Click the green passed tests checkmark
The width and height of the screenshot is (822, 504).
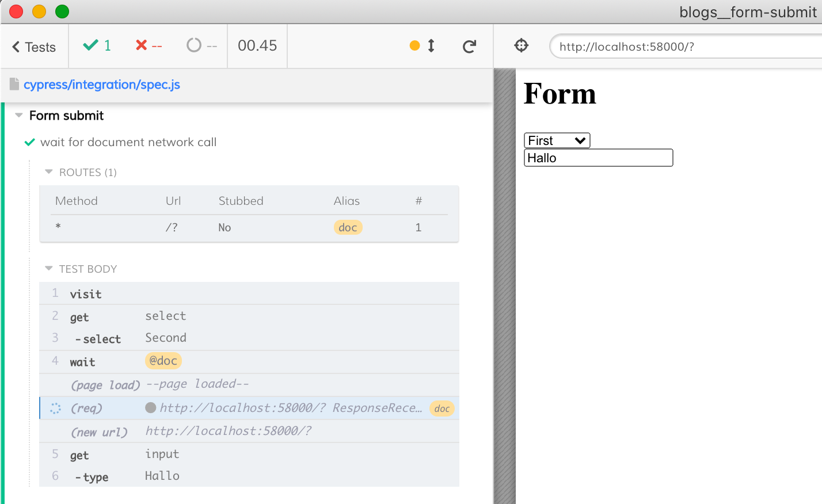coord(91,45)
